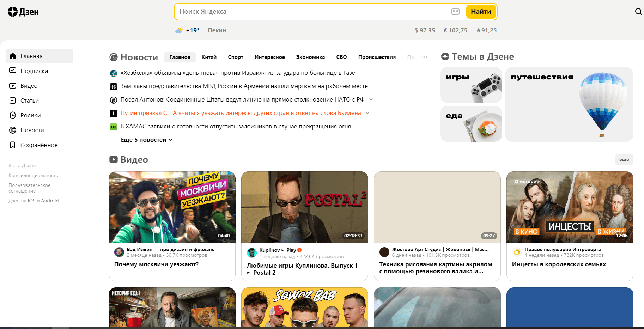Click the euro rate 102,75
The height and width of the screenshot is (329, 644).
tap(455, 30)
